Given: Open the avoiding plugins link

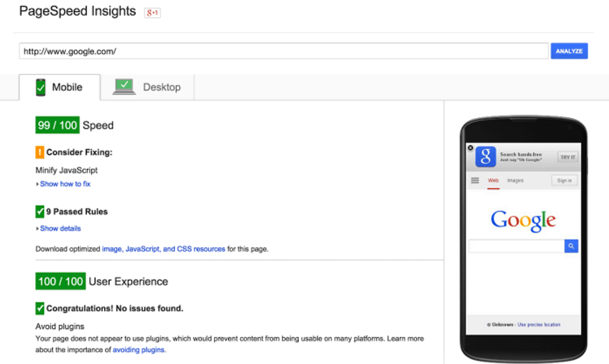Looking at the screenshot, I should click(x=139, y=350).
